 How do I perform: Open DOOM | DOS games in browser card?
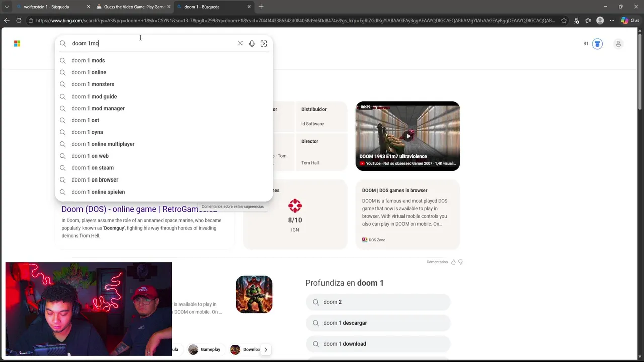408,215
